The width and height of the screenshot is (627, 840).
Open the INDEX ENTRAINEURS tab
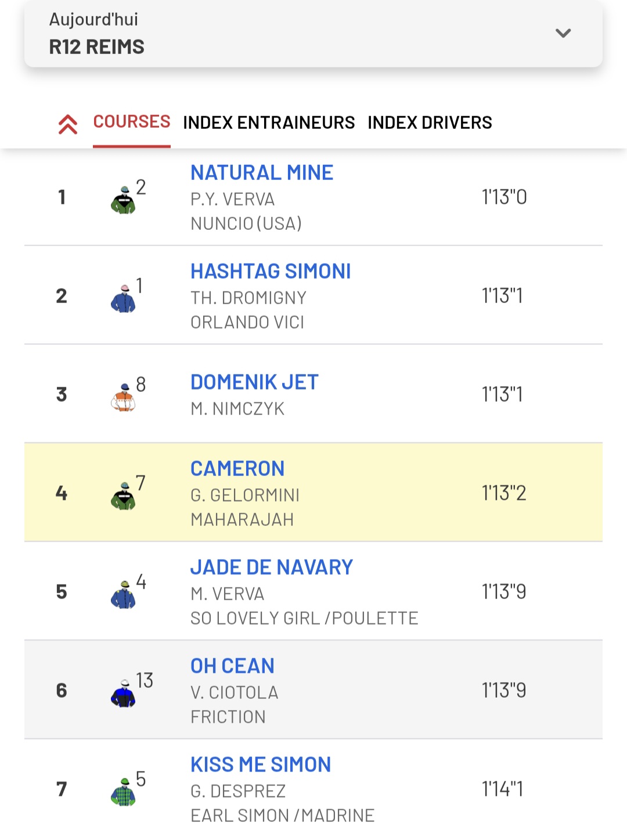(269, 122)
